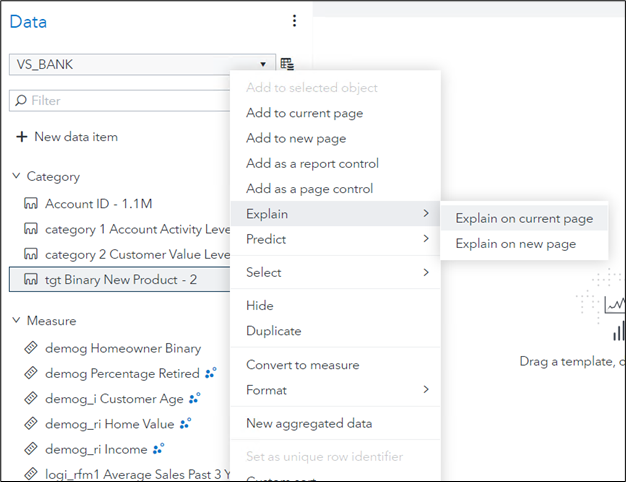
Task: Select the tgt Binary New Product item
Action: click(120, 279)
